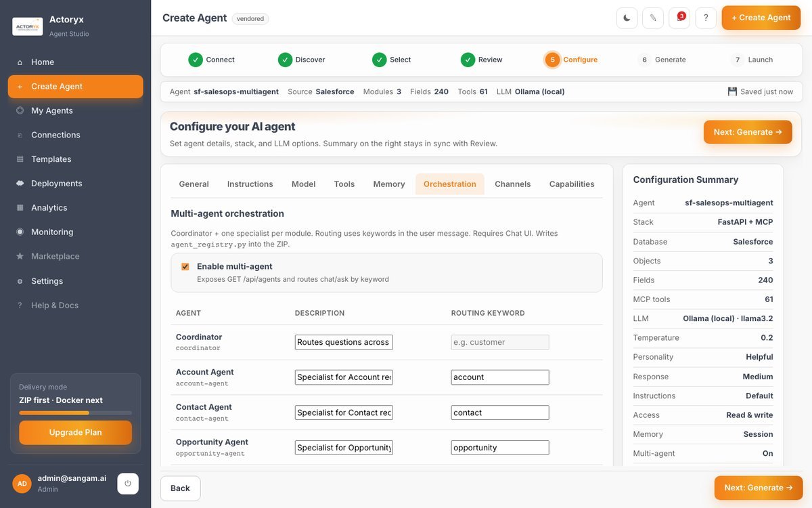This screenshot has height=508, width=812.
Task: Click Next: Generate in the banner
Action: pyautogui.click(x=748, y=132)
